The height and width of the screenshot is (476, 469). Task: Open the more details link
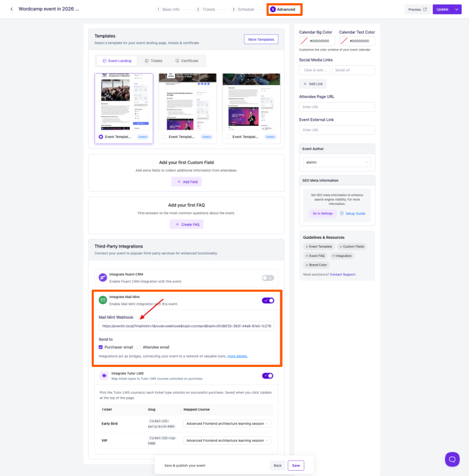pos(237,356)
